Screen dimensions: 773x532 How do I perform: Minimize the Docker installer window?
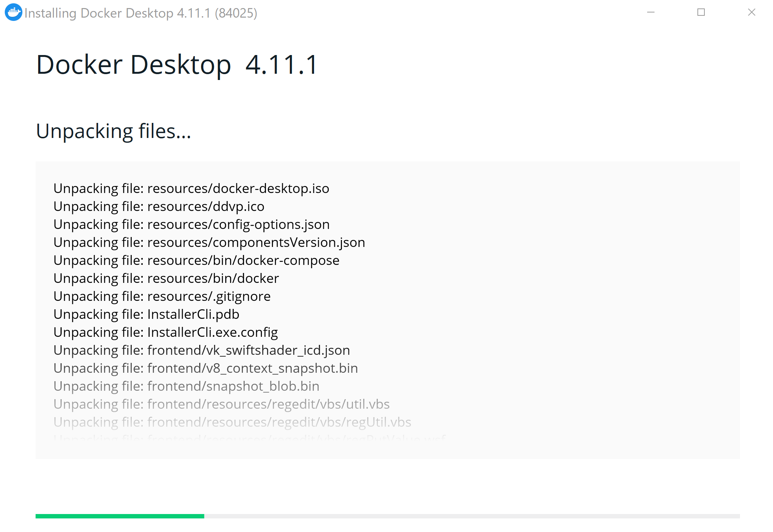coord(651,12)
